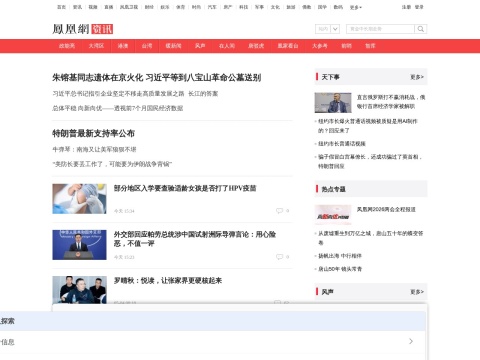Open article 唐山50年 镜头常青

pyautogui.click(x=340, y=269)
